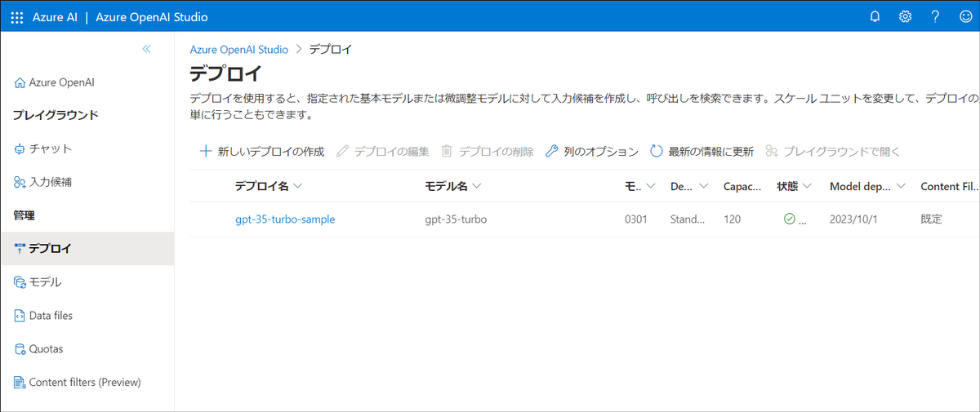Open the gpt-35-turbo-sample deployment link
The width and height of the screenshot is (980, 412).
point(285,219)
